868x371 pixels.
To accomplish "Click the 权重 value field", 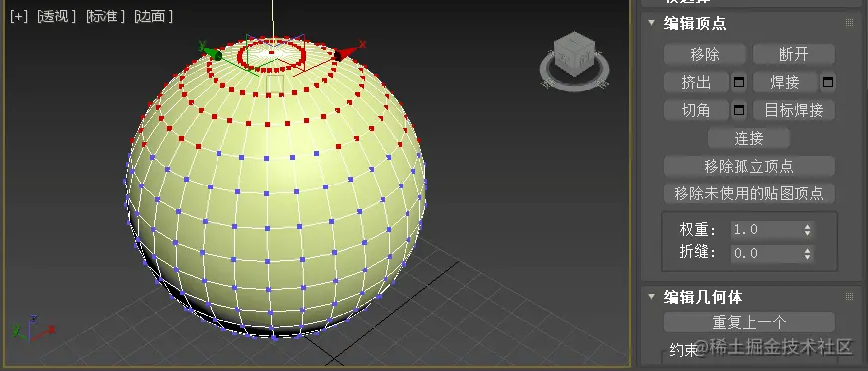I will (x=766, y=229).
